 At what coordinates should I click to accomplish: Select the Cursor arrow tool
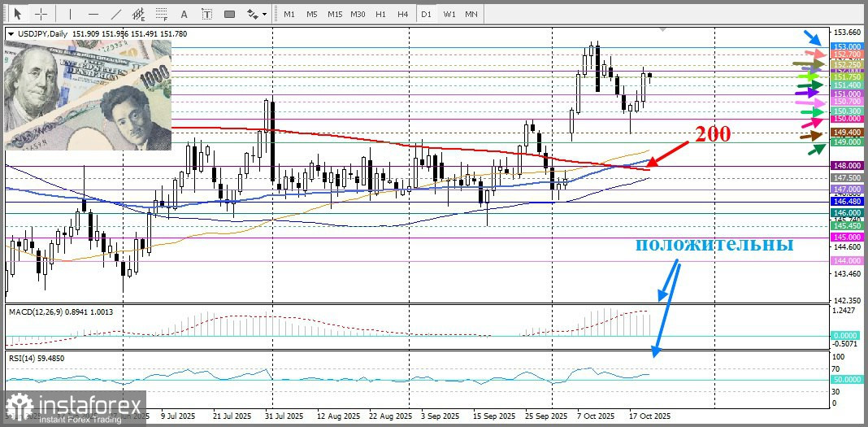pos(18,14)
